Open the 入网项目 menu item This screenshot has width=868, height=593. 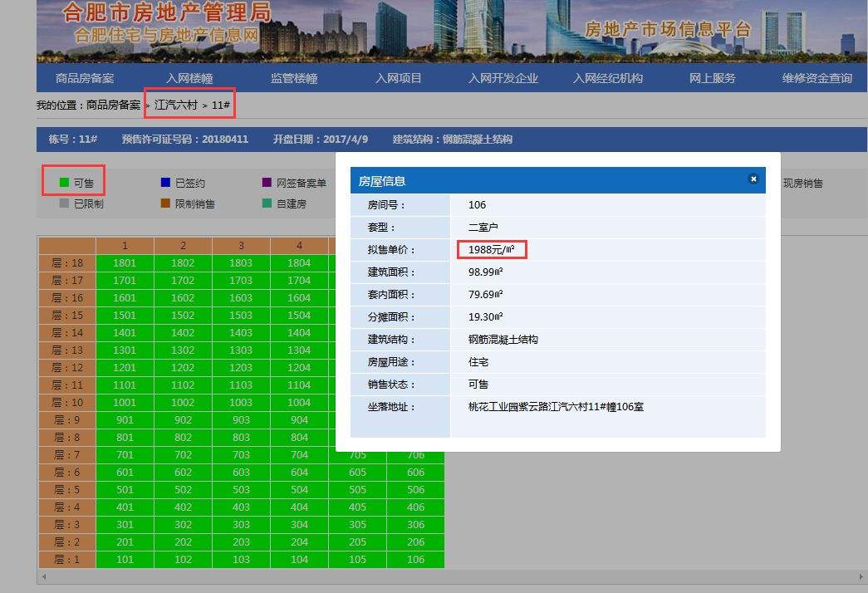pos(399,78)
